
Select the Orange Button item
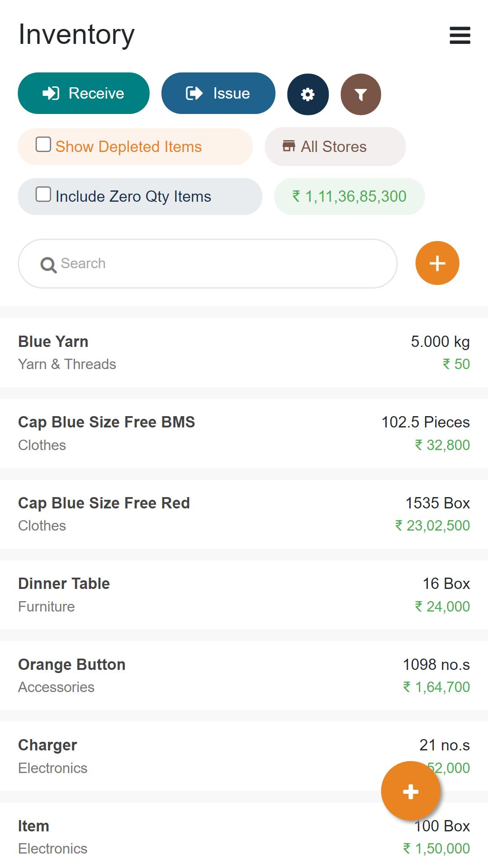244,675
